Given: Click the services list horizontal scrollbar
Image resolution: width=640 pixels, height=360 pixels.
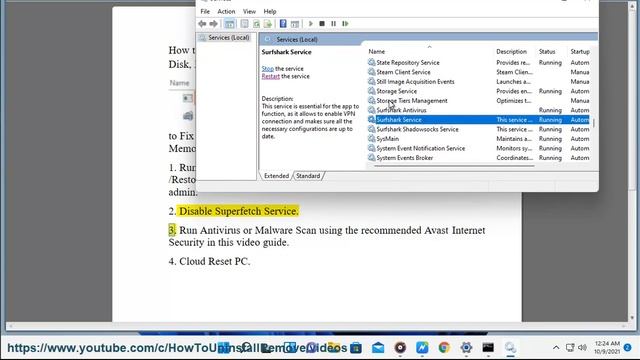Looking at the screenshot, I should coord(454,166).
